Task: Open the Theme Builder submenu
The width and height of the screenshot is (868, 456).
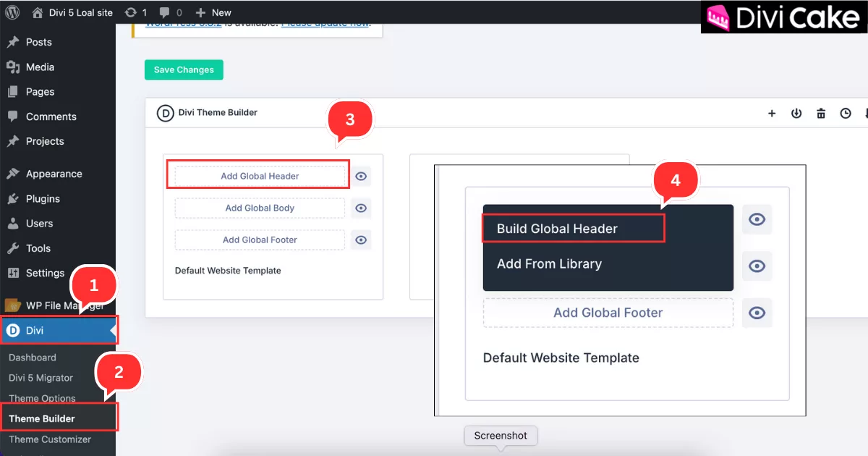Action: tap(42, 418)
